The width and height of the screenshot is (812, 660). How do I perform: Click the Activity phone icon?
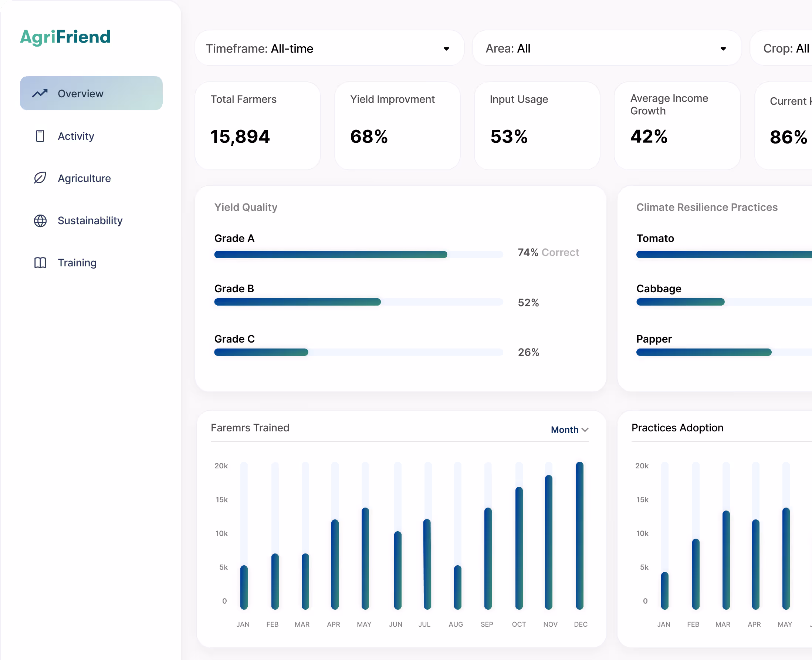40,136
